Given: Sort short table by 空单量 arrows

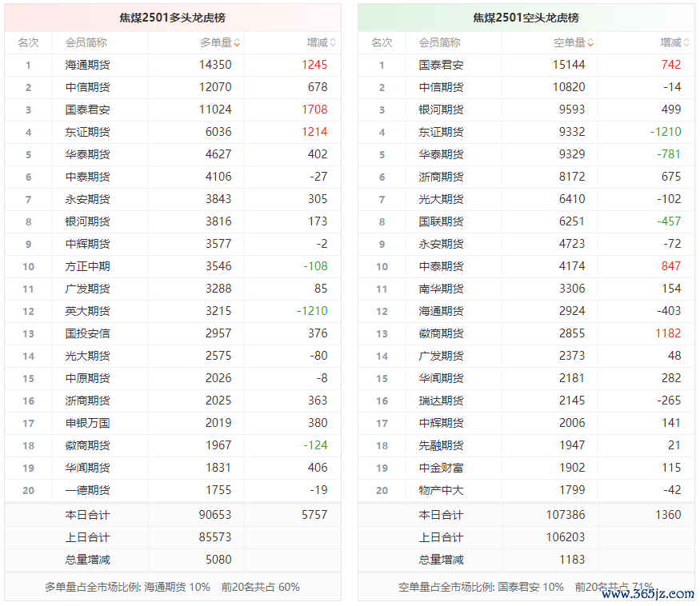Looking at the screenshot, I should (590, 43).
